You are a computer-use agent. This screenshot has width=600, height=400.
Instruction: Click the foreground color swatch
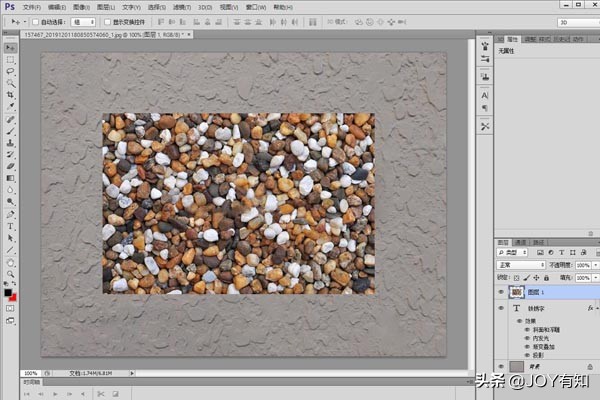(8, 293)
